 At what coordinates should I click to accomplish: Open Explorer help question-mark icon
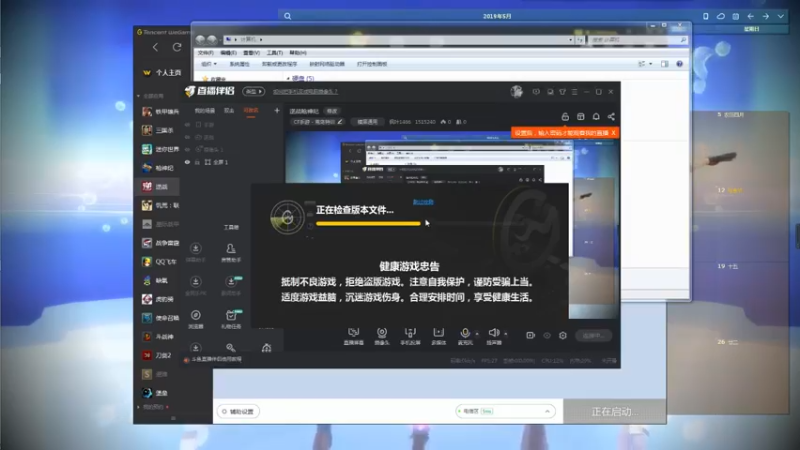680,64
